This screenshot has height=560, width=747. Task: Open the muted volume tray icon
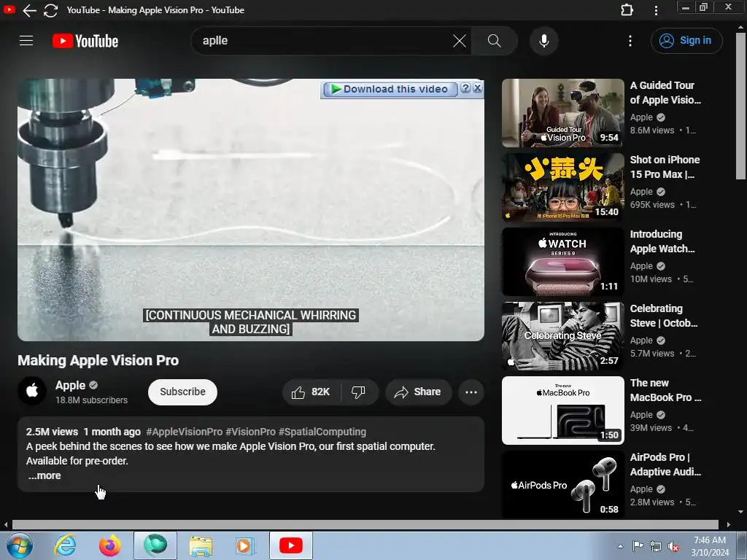[x=673, y=546]
